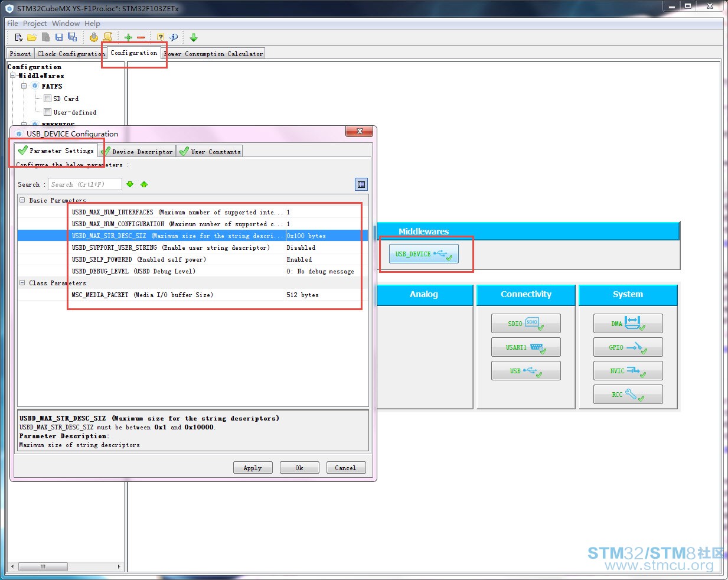The height and width of the screenshot is (580, 728).
Task: Open USBD_SUPPORT_USER_STRING value Disabled dropdown
Action: click(327, 247)
